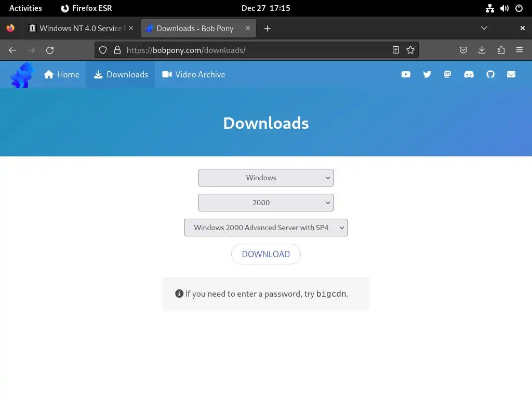
Task: Close the Windows NT 4.0 Service tab
Action: coord(131,28)
